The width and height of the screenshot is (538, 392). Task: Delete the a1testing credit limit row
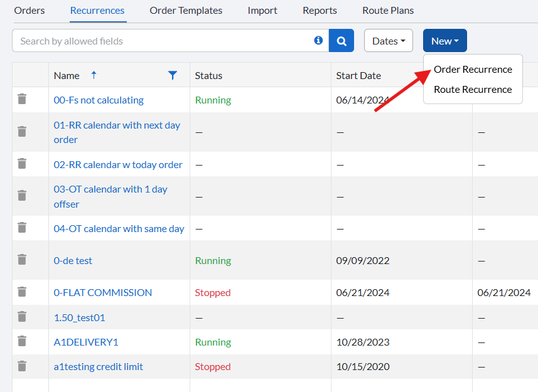tap(22, 366)
